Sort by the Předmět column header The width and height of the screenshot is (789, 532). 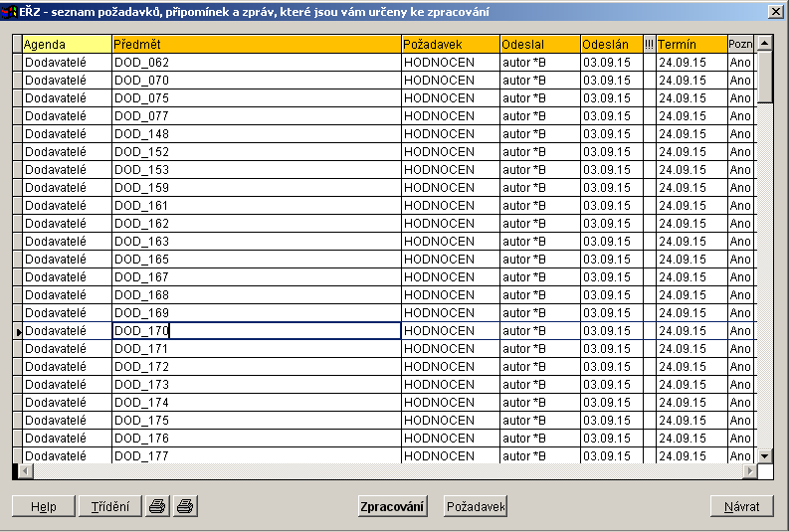257,45
